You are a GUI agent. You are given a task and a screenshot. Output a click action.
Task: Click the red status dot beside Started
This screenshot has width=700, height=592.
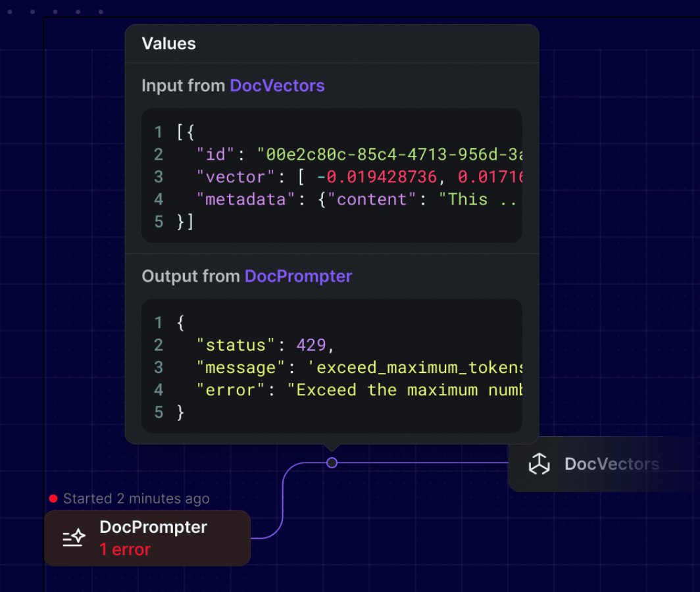click(53, 498)
